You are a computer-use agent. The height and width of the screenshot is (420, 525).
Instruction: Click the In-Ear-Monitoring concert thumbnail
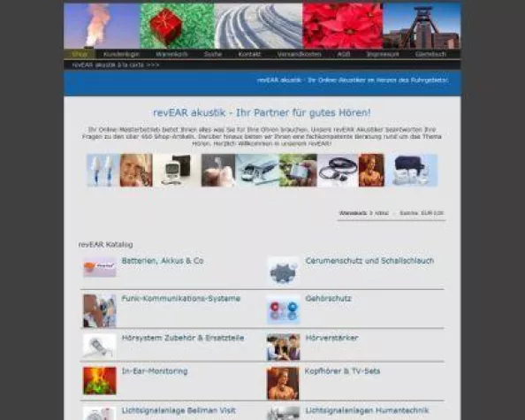pyautogui.click(x=100, y=381)
